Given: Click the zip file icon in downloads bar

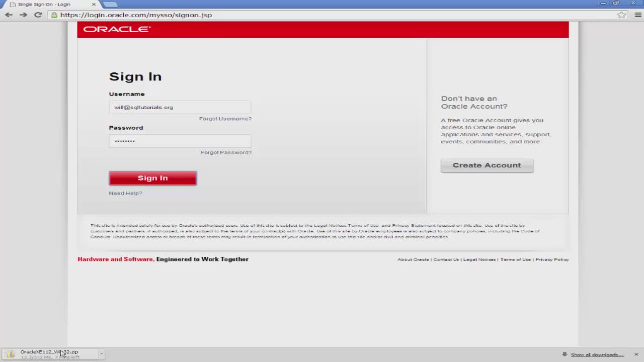Looking at the screenshot, I should pyautogui.click(x=11, y=354).
